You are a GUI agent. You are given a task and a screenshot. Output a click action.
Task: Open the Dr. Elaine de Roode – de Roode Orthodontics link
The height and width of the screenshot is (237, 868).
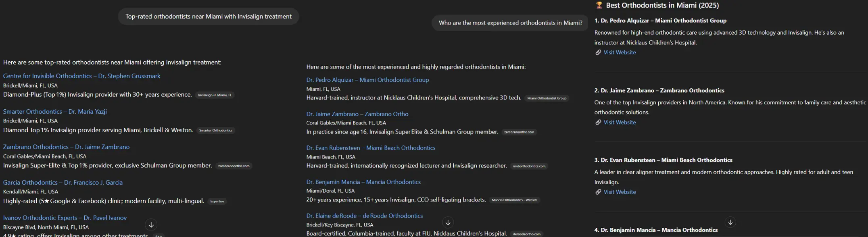(365, 216)
